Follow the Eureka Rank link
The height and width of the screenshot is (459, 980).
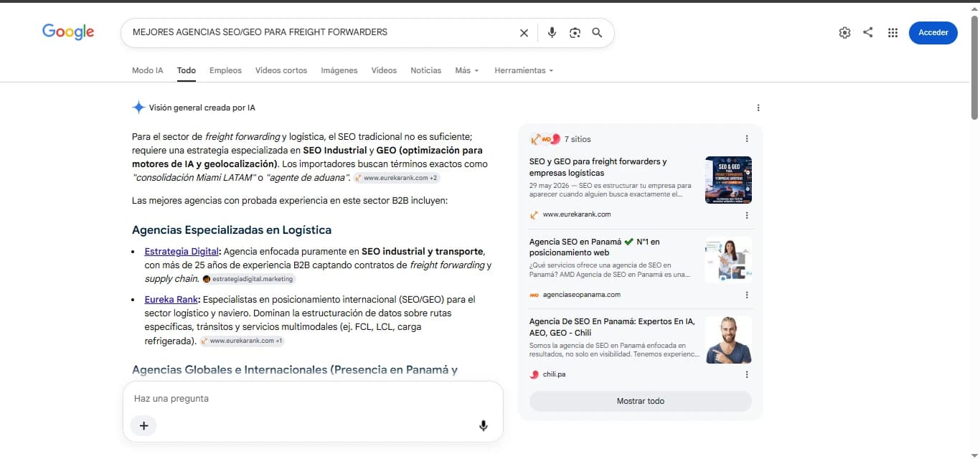tap(171, 299)
